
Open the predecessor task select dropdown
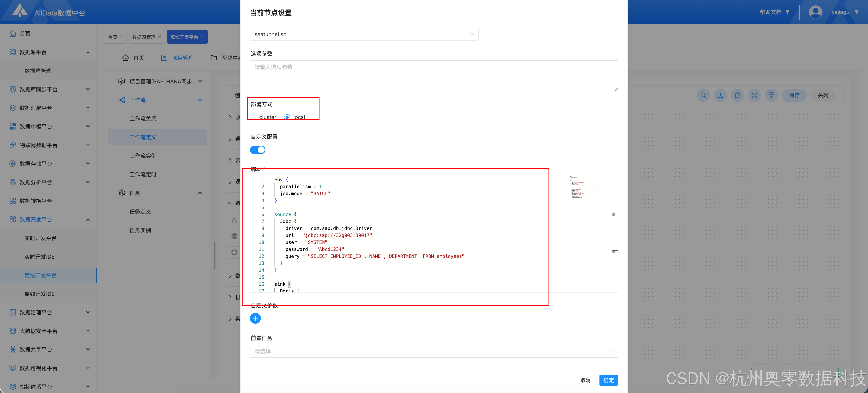(x=434, y=351)
